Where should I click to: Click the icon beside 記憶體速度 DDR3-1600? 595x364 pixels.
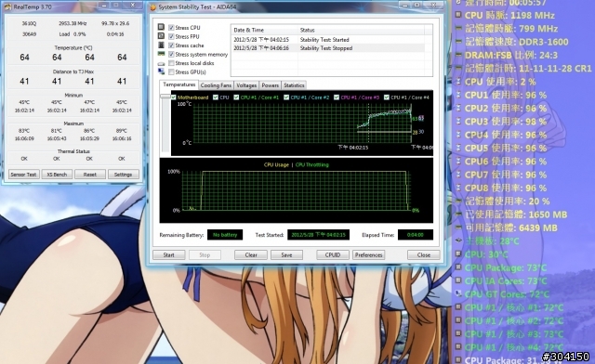458,42
